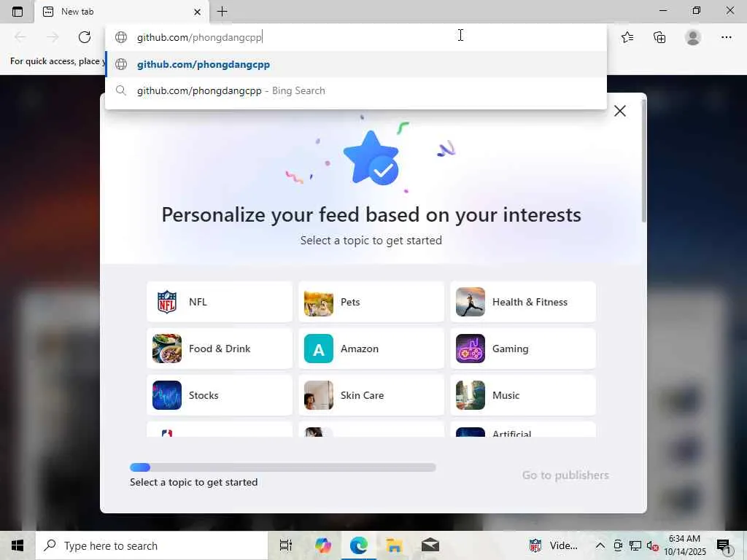The image size is (747, 560).
Task: Open the NFL Video news widget
Action: [x=554, y=545]
